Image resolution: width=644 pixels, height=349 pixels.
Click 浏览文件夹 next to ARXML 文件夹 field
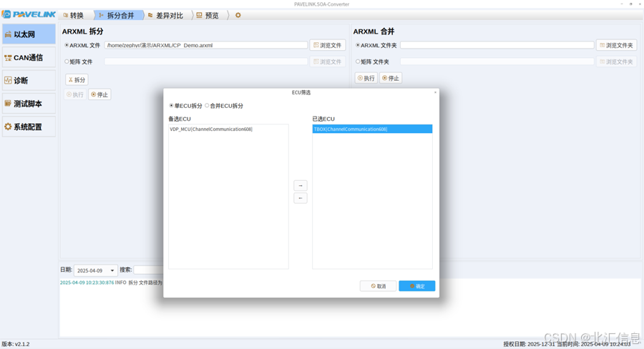[x=617, y=45]
